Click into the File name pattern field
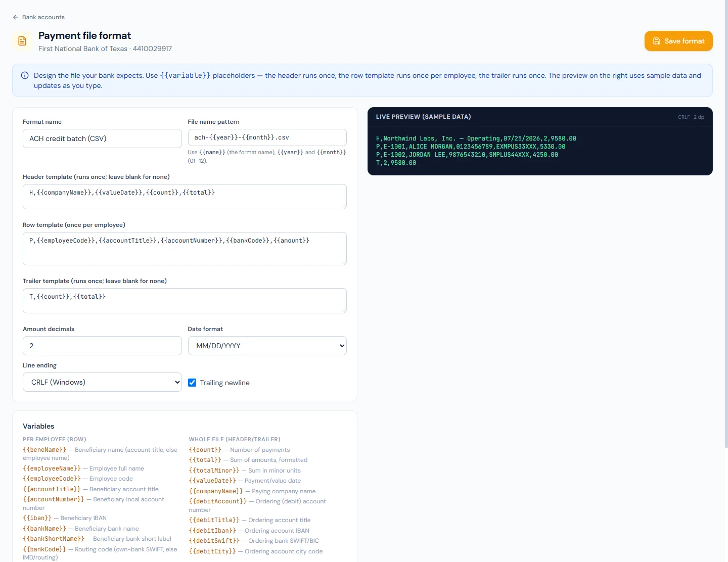This screenshot has width=728, height=562. [x=267, y=137]
